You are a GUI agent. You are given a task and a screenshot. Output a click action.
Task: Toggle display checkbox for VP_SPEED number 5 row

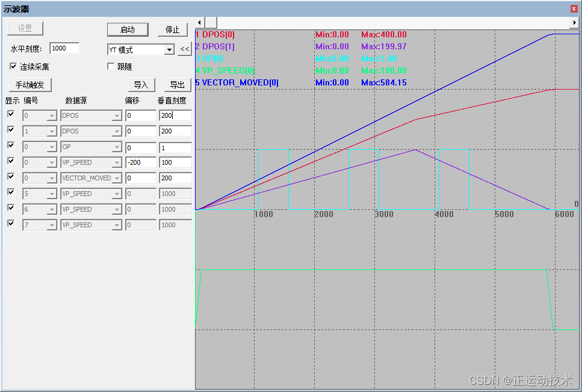pos(11,192)
